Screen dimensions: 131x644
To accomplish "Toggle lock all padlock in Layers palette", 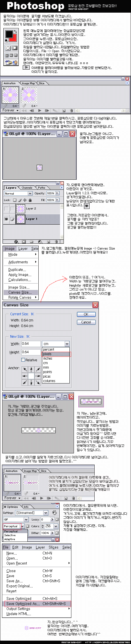I will 30,200.
